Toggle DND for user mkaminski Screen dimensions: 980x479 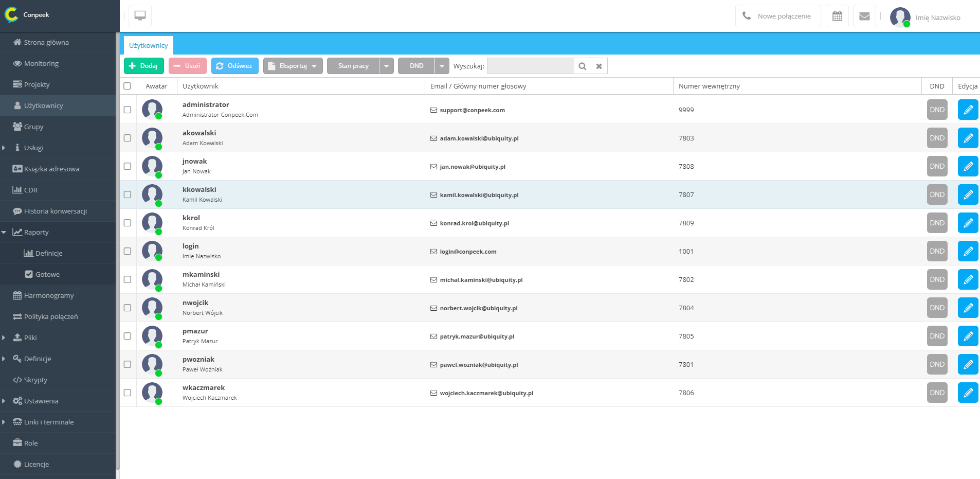click(x=937, y=279)
